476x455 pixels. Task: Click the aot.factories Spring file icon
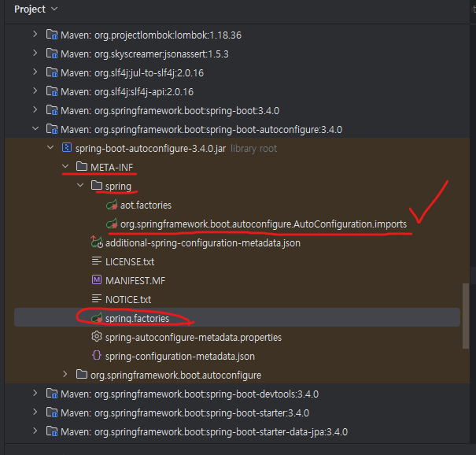tap(112, 205)
